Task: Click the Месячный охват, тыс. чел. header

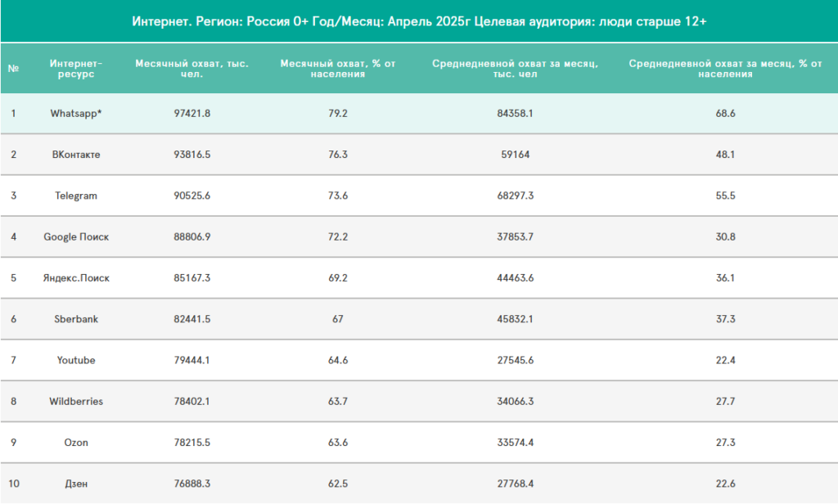Action: coord(191,69)
